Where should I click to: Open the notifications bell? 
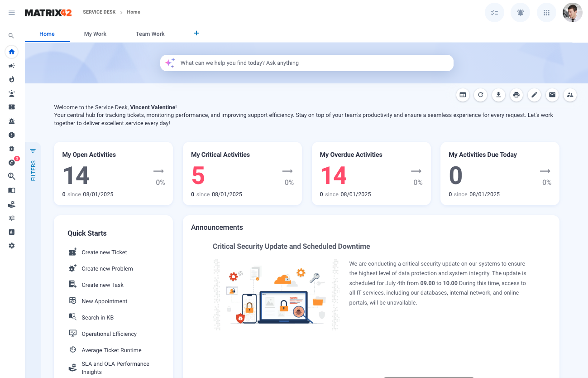coord(521,13)
